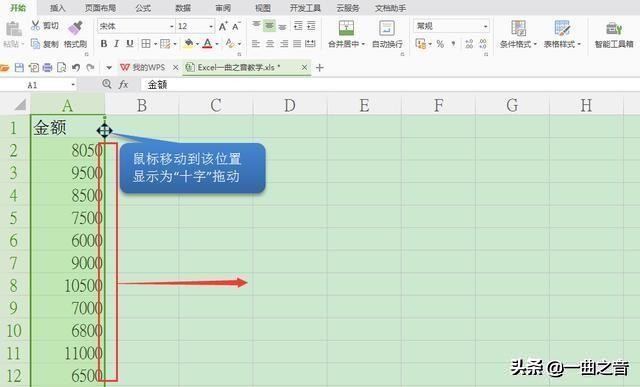The image size is (640, 387).
Task: Apply the red font color A
Action: click(x=207, y=43)
